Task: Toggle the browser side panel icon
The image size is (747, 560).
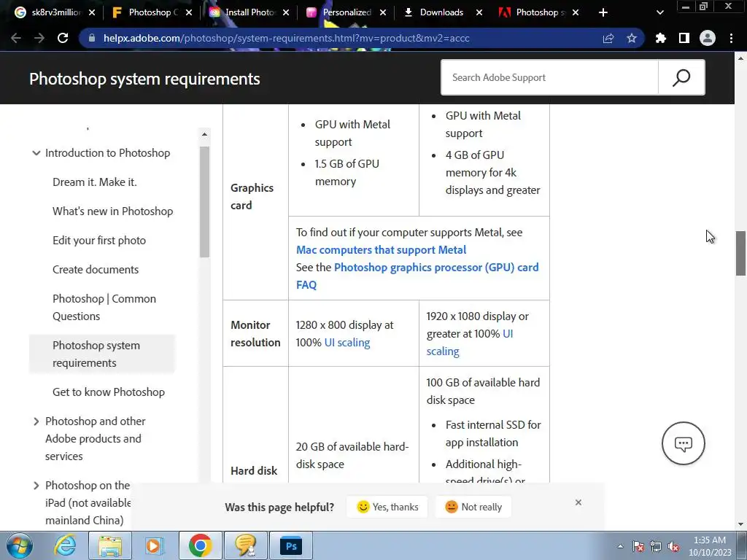Action: (684, 38)
